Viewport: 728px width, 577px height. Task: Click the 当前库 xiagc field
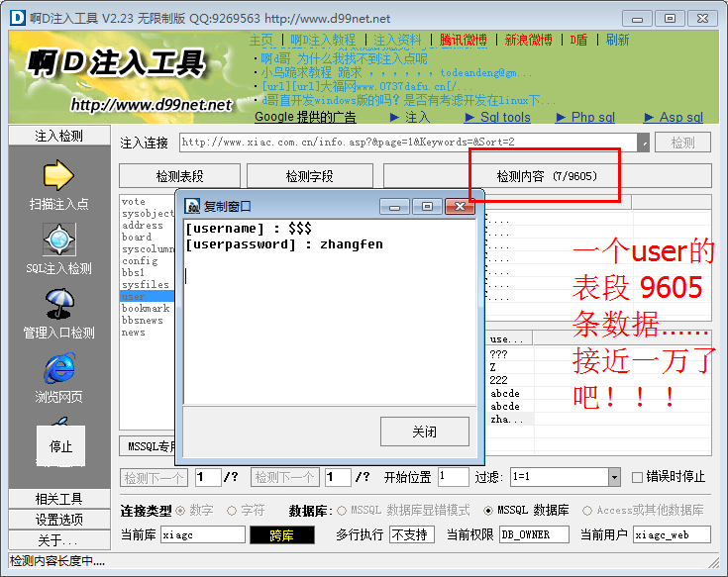202,534
